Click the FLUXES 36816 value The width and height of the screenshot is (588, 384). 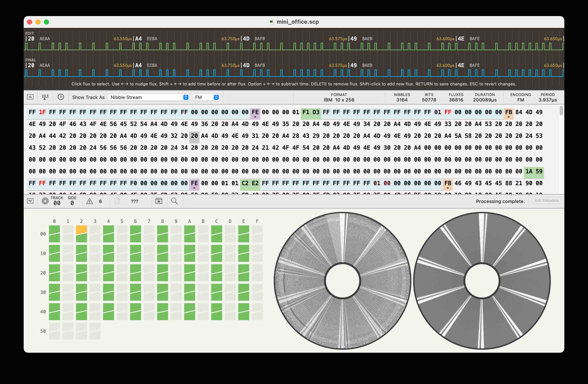click(x=456, y=100)
